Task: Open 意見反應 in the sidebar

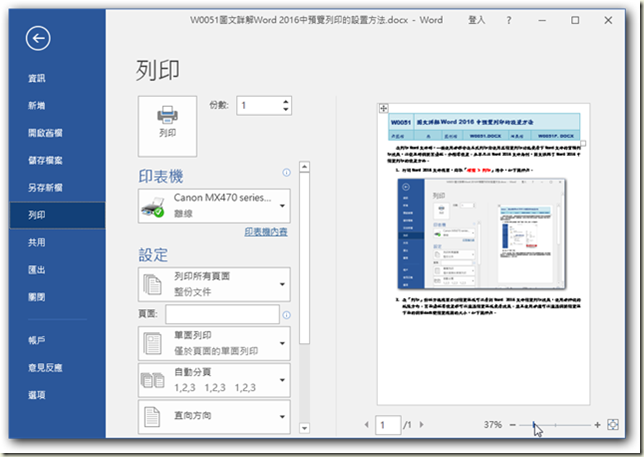Action: coord(45,367)
